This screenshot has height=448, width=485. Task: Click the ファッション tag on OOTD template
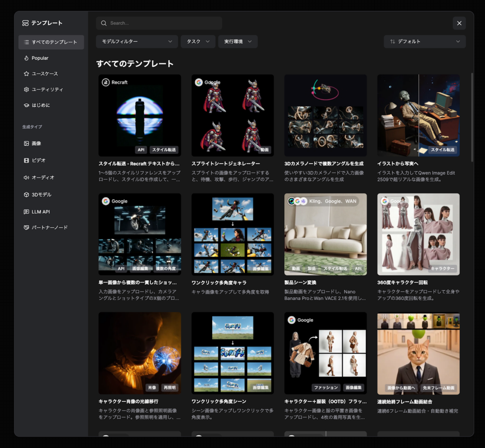(x=326, y=387)
